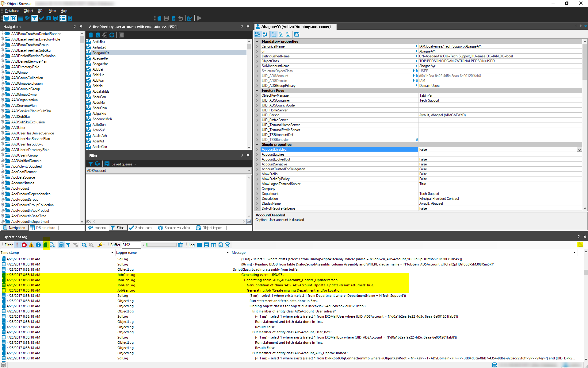The height and width of the screenshot is (368, 588).
Task: Click the Buffer value input field
Action: [x=131, y=245]
